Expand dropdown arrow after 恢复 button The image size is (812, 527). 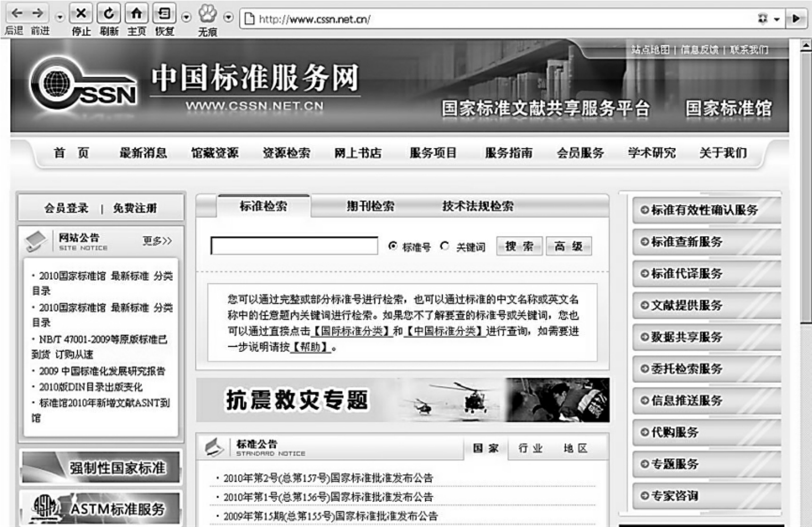click(x=186, y=18)
